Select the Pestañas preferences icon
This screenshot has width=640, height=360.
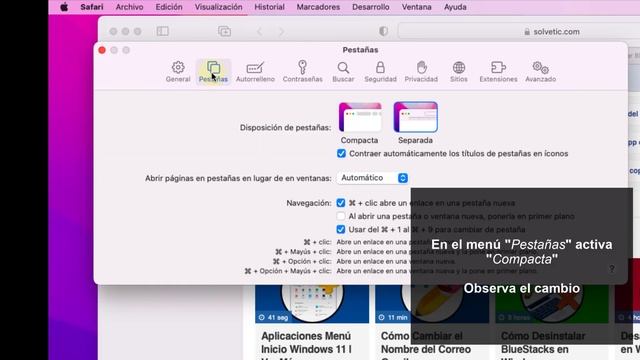coord(213,72)
